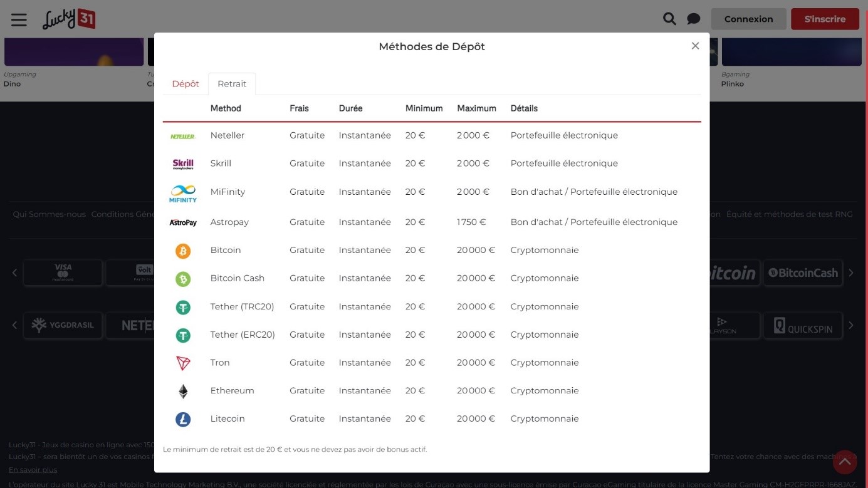Click the Tether TRC20 coin icon
The width and height of the screenshot is (868, 488).
(x=183, y=307)
